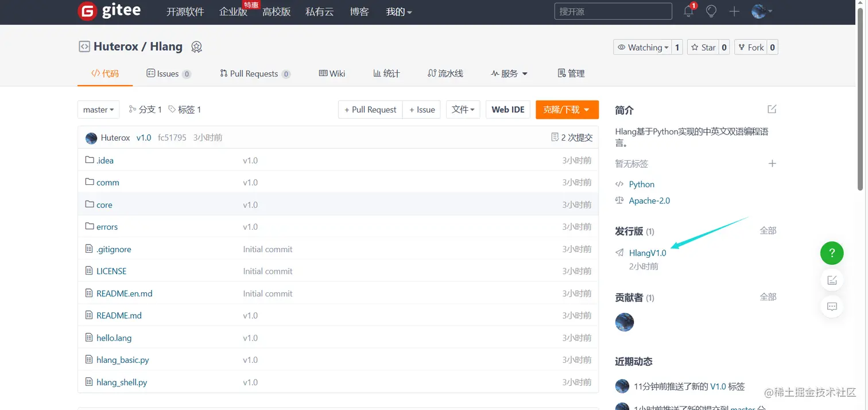Click 私有云 in the top navigation
868x410 pixels.
(x=319, y=11)
